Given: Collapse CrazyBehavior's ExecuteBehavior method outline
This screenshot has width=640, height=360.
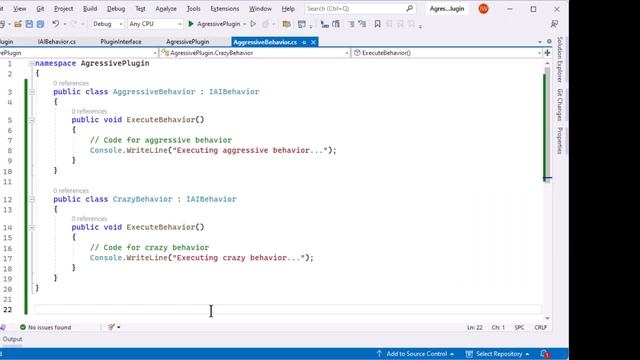Looking at the screenshot, I should (x=31, y=227).
